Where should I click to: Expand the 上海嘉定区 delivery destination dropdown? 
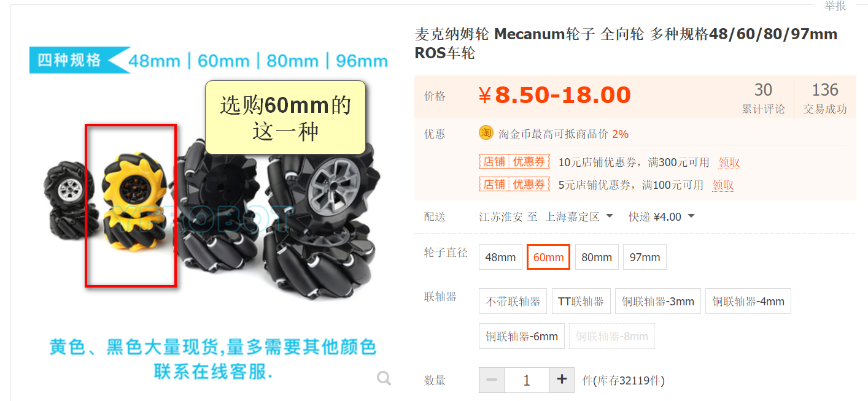point(579,216)
